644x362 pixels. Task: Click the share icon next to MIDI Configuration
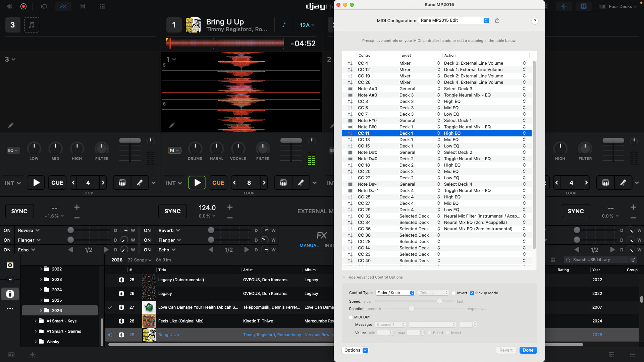coord(497,20)
